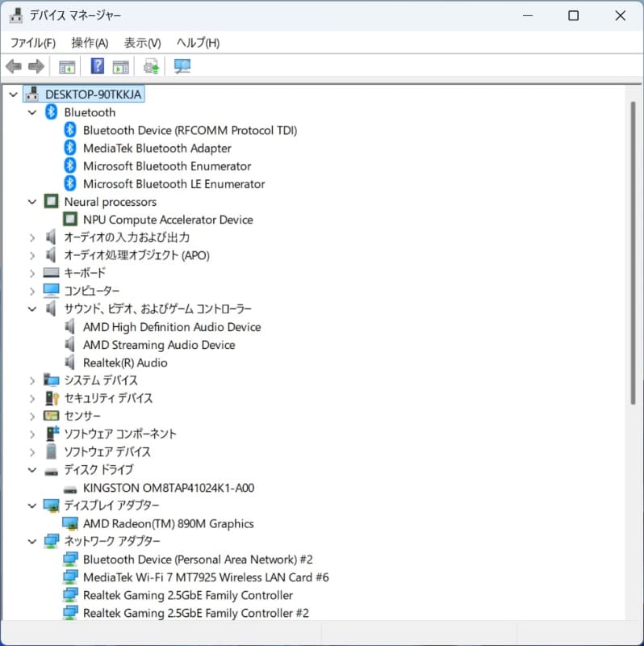The width and height of the screenshot is (644, 646).
Task: Click the show/hide action pane toolbar icon
Action: [x=120, y=67]
